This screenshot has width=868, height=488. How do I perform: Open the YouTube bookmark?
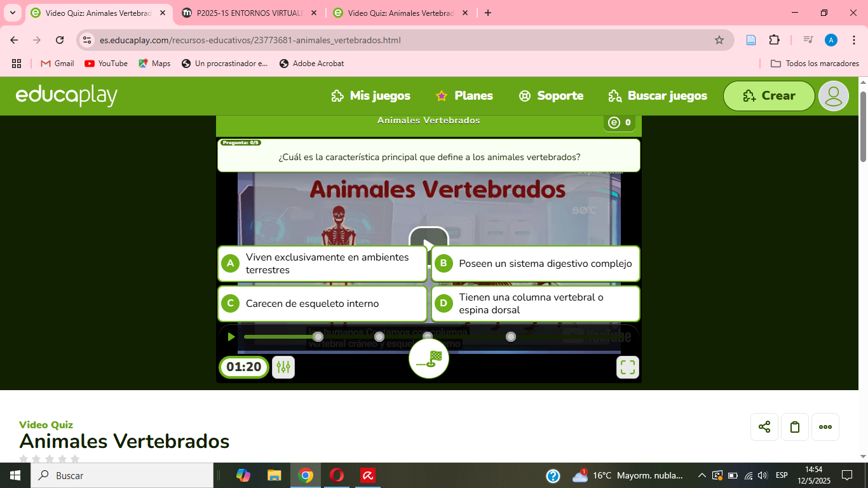pos(106,64)
